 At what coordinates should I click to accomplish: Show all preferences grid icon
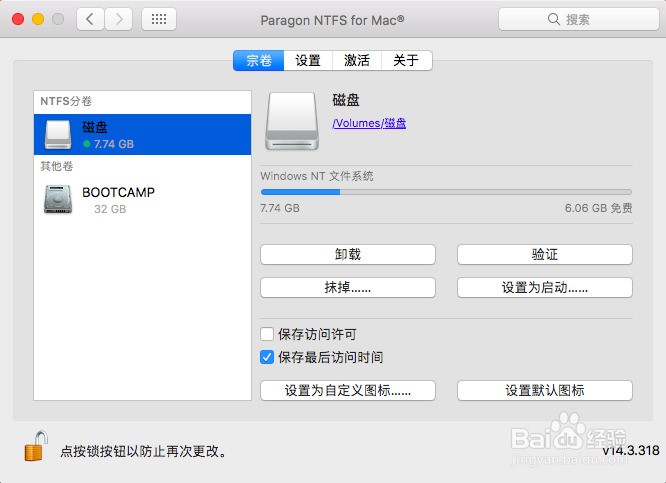159,19
